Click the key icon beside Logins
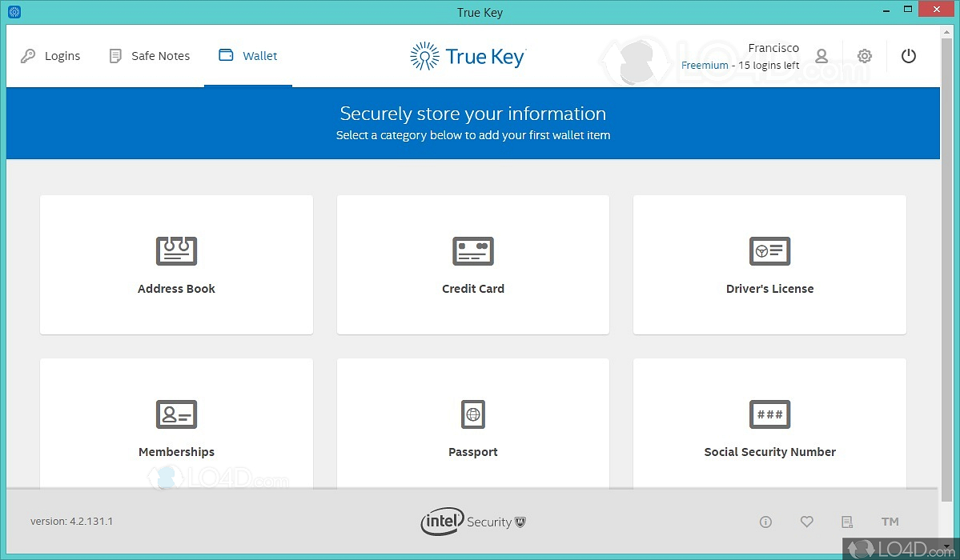Image resolution: width=960 pixels, height=560 pixels. (x=28, y=56)
